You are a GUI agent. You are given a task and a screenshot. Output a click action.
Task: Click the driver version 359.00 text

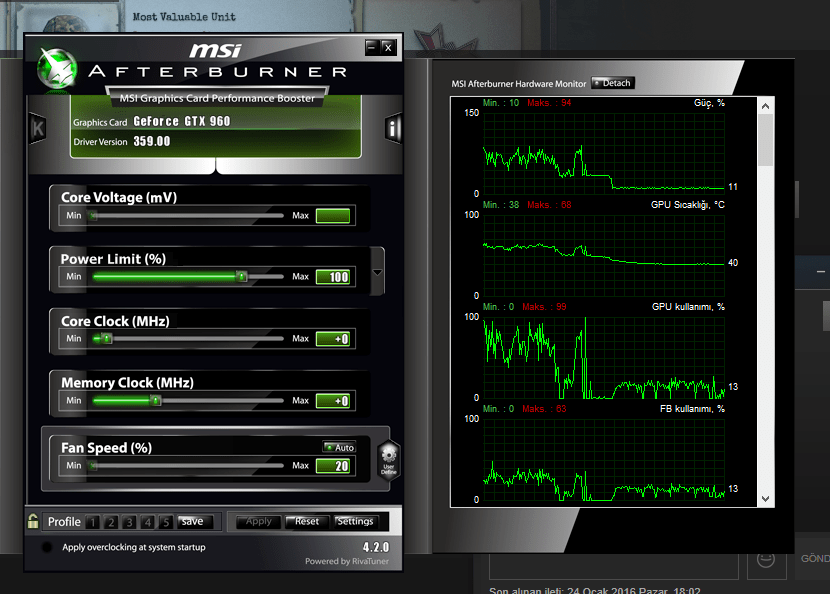click(152, 141)
